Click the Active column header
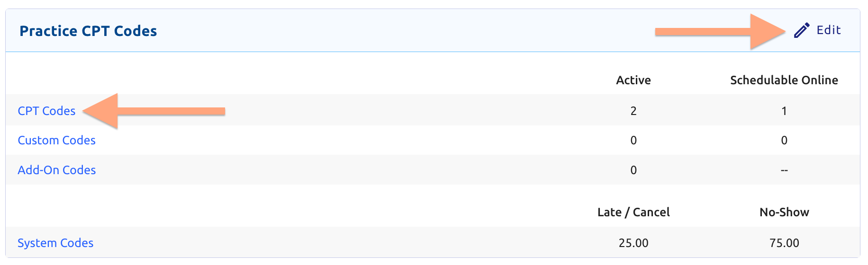 (633, 80)
